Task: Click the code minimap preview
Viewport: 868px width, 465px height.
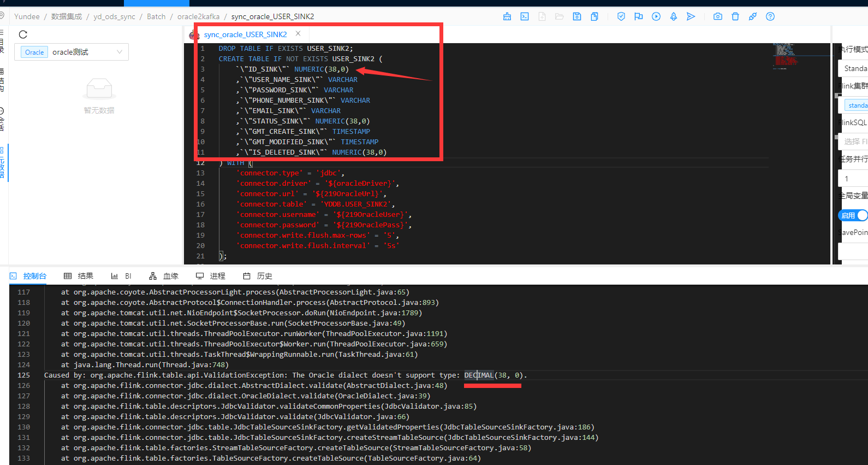Action: [785, 56]
